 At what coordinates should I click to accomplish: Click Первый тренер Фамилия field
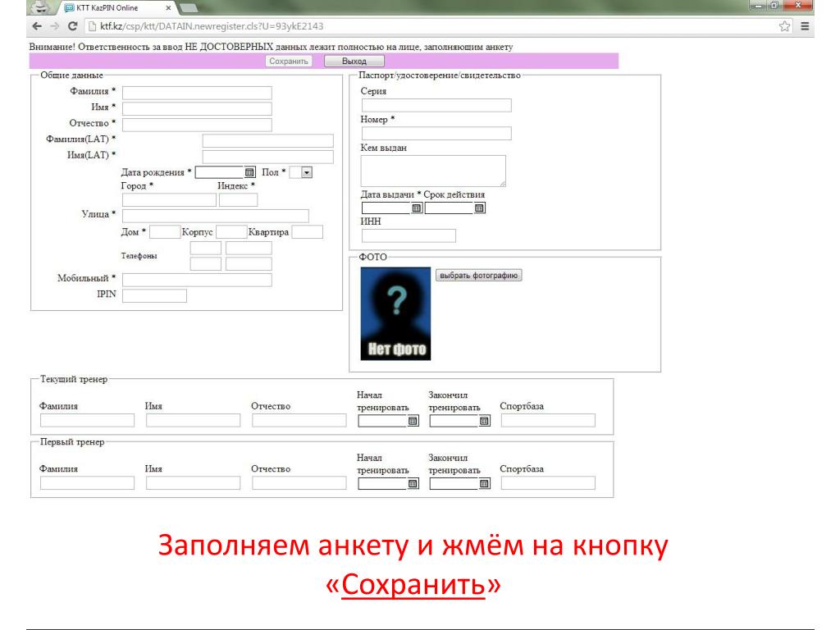click(87, 483)
